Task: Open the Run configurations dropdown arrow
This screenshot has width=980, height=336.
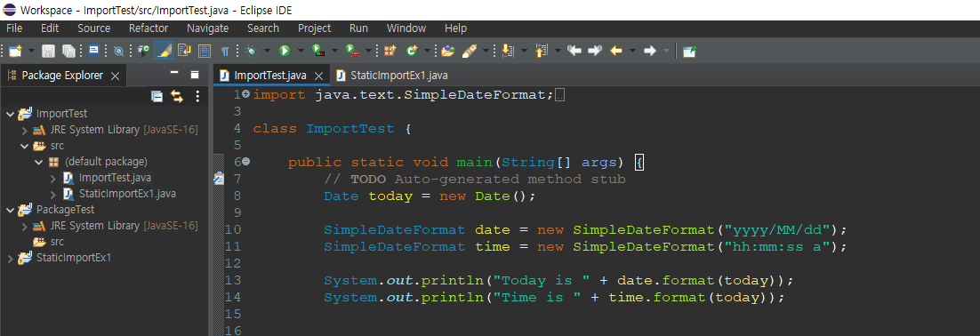Action: (300, 52)
